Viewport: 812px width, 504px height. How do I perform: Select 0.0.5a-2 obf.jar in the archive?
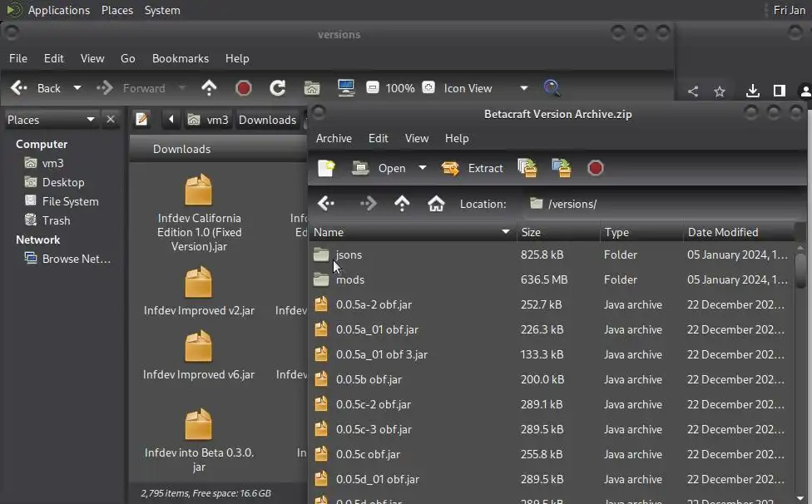coord(551,304)
